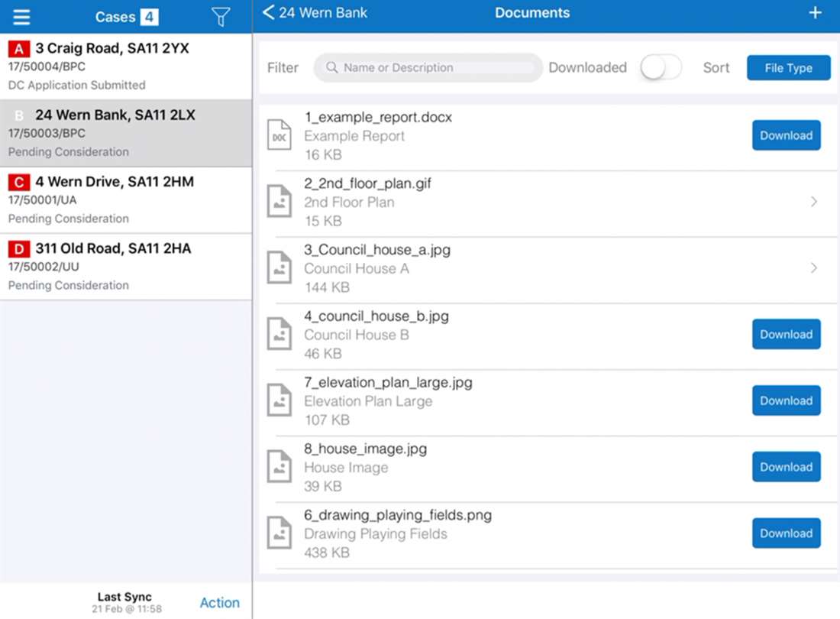Change sort order with File Type button

click(x=788, y=68)
